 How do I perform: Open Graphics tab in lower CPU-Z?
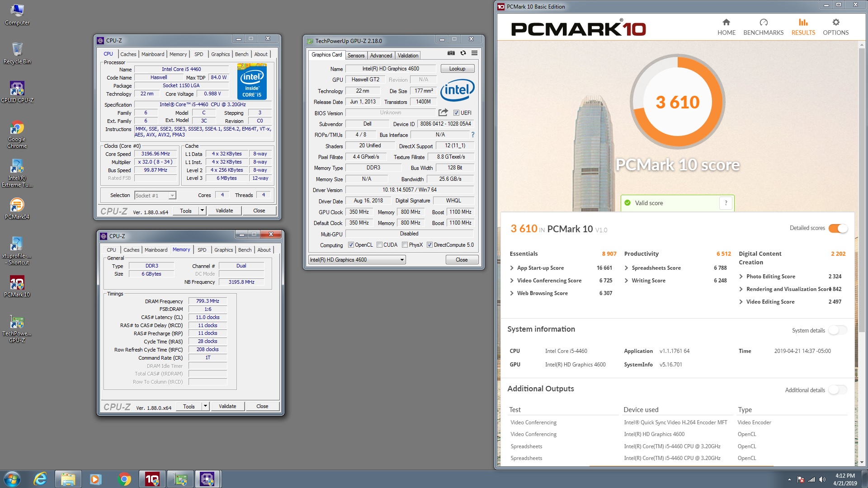(223, 250)
